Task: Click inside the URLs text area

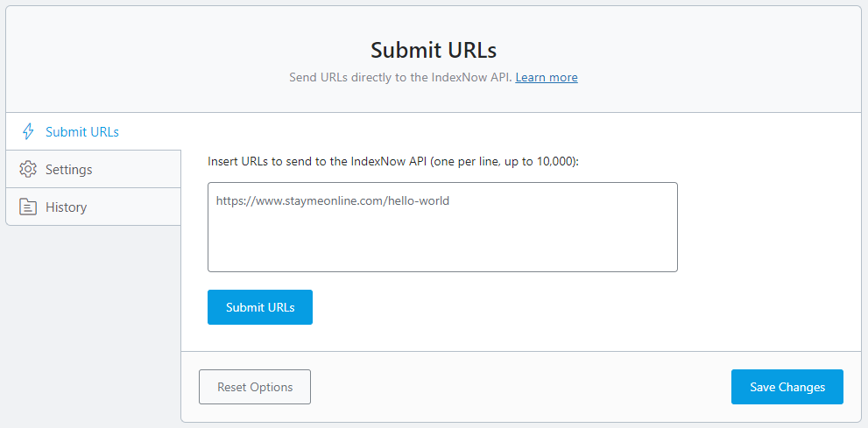Action: click(x=442, y=228)
